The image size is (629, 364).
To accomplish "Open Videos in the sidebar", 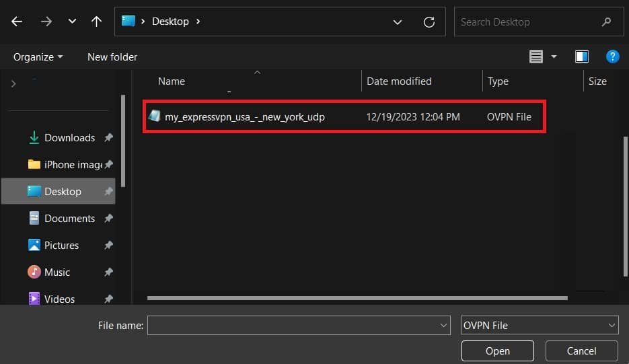I will (x=51, y=299).
